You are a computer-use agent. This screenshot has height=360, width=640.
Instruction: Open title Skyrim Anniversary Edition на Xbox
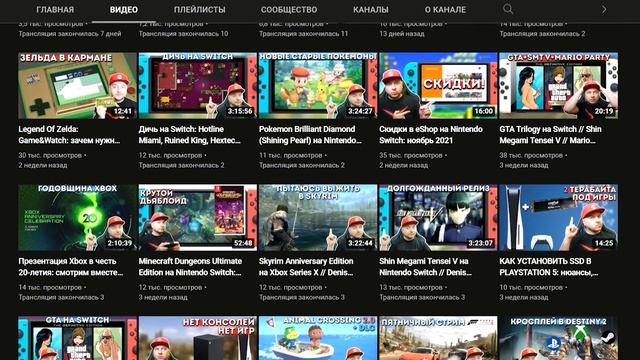click(306, 267)
